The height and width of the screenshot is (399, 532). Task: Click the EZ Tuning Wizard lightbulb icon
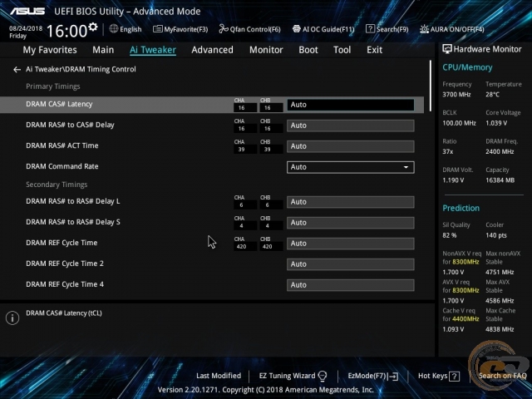pyautogui.click(x=323, y=376)
